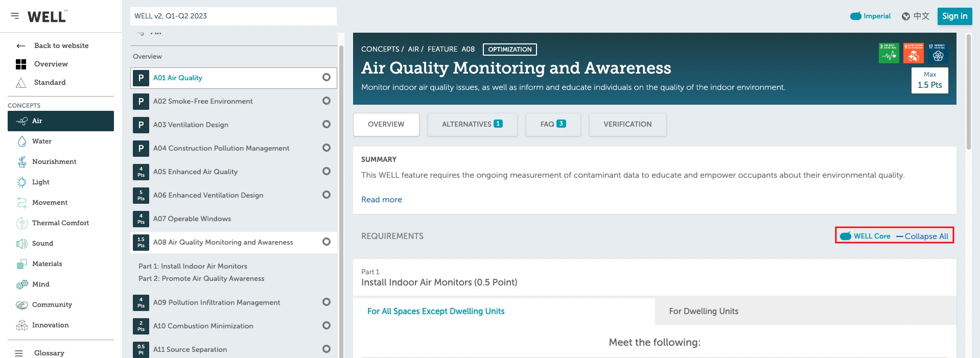
Task: Click the 4 Pts badge for A05
Action: coord(141,172)
